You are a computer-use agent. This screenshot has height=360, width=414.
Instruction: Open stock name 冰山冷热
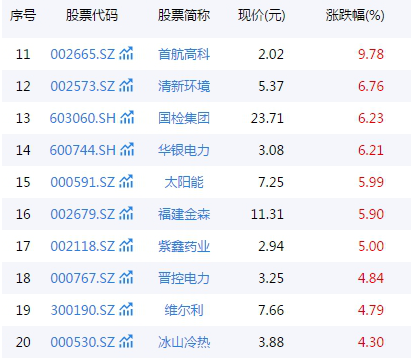coord(184,342)
